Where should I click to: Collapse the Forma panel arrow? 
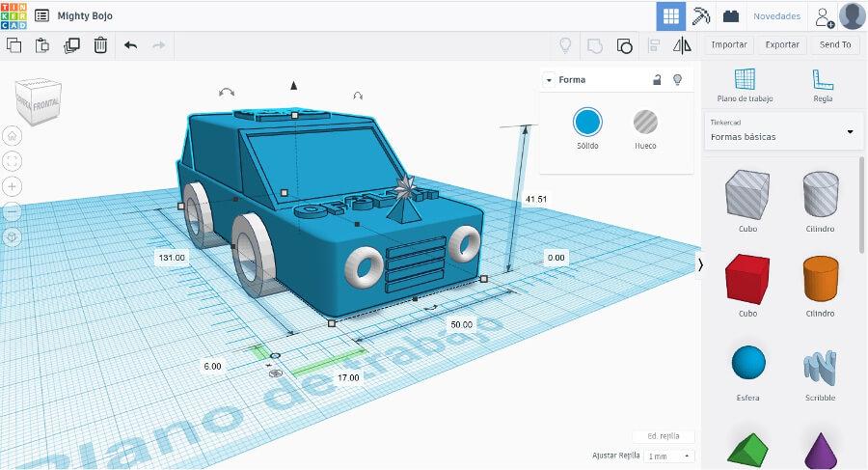[549, 80]
